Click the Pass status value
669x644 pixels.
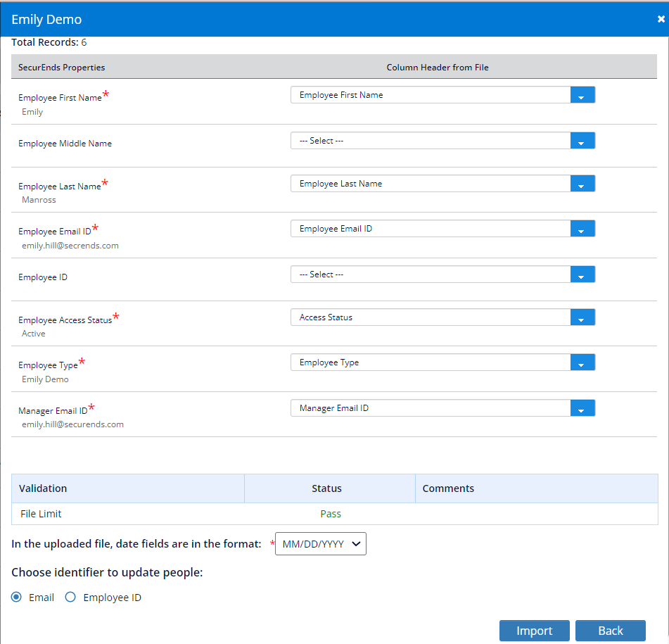pyautogui.click(x=331, y=514)
